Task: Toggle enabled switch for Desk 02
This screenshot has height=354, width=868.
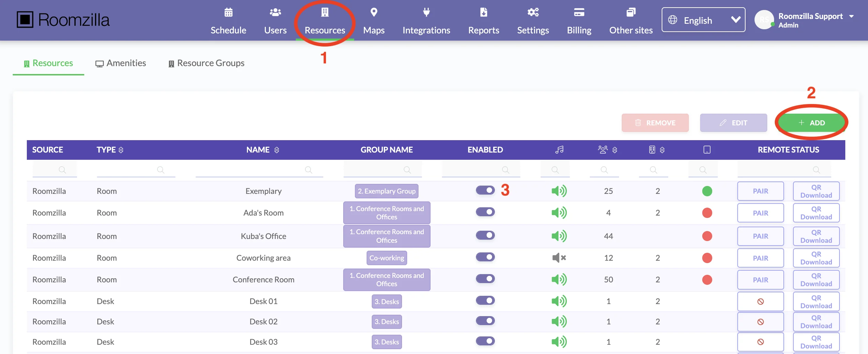Action: coord(485,321)
